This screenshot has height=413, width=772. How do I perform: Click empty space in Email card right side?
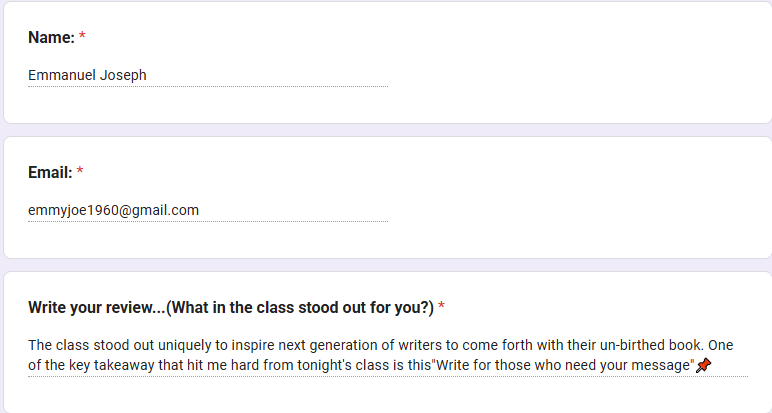(581, 199)
